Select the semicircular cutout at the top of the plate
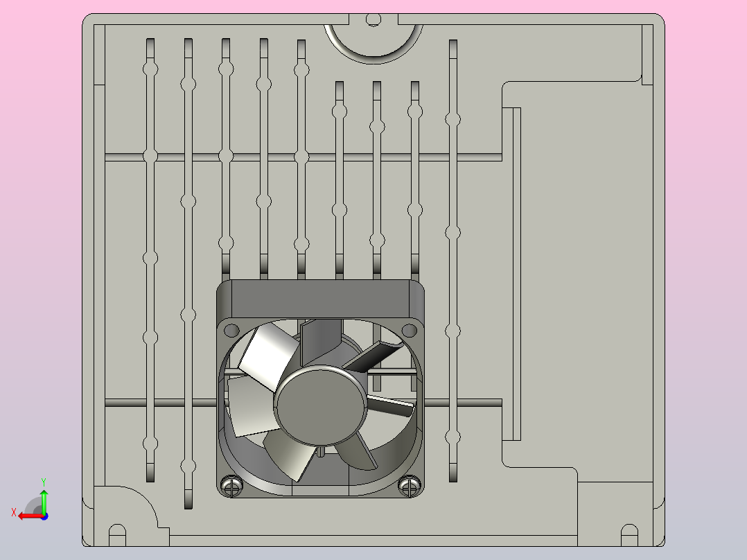This screenshot has height=560, width=747. [373, 43]
